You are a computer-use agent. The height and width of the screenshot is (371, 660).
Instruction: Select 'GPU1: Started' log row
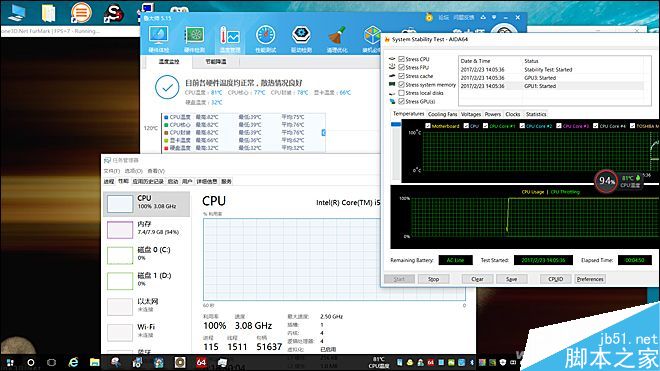click(x=551, y=86)
